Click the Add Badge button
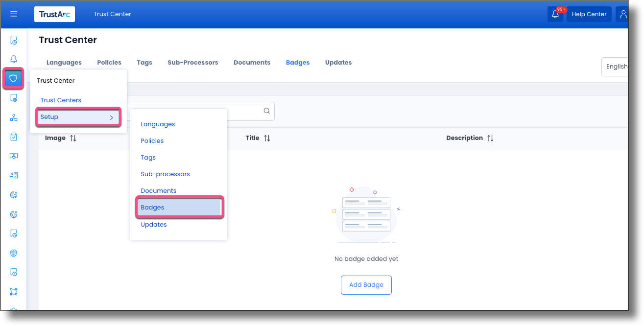The image size is (644, 326). pyautogui.click(x=366, y=285)
